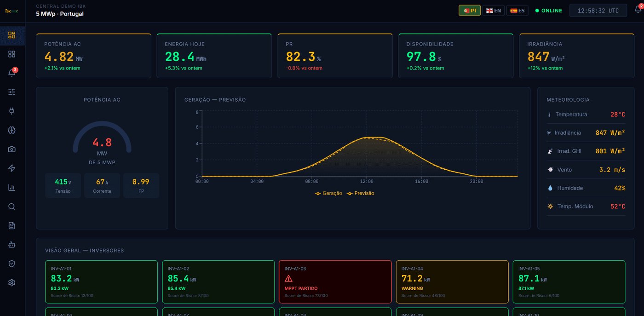Click the wind icon beside Vento
Viewport: 644px width, 316px height.
tap(550, 170)
